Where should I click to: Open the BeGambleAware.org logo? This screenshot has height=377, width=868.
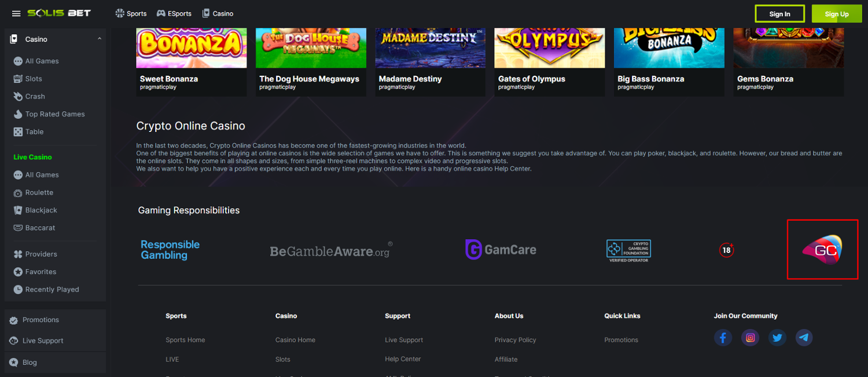tap(331, 251)
